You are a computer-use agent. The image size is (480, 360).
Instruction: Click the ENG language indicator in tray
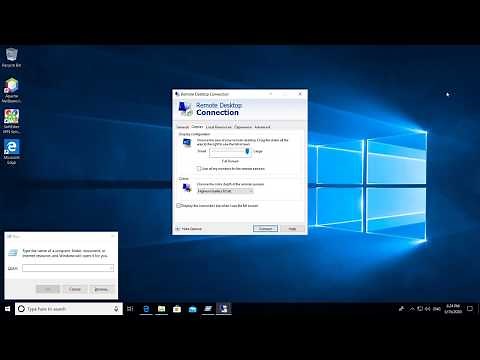tap(437, 309)
